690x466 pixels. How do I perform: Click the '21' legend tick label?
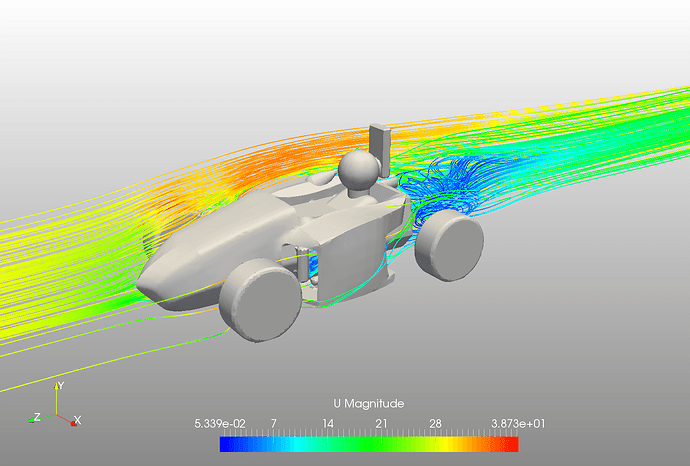point(382,424)
